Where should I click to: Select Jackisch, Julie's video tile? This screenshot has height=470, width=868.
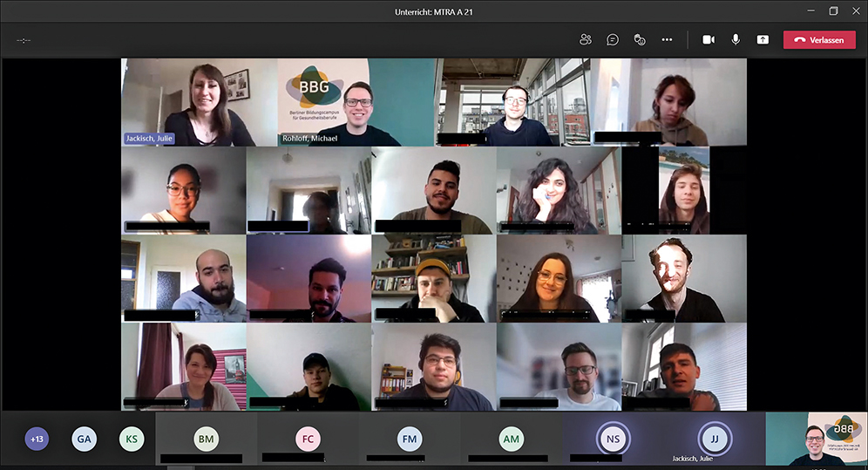tap(200, 102)
